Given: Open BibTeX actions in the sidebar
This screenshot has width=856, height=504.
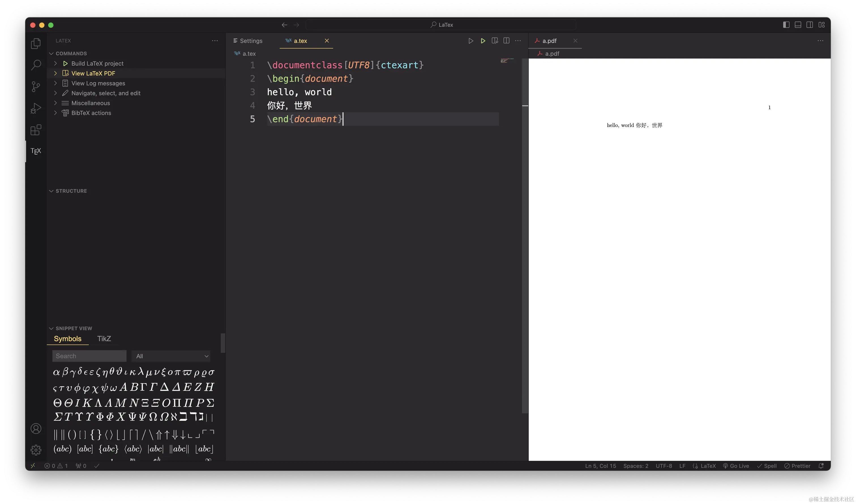Looking at the screenshot, I should [x=91, y=113].
